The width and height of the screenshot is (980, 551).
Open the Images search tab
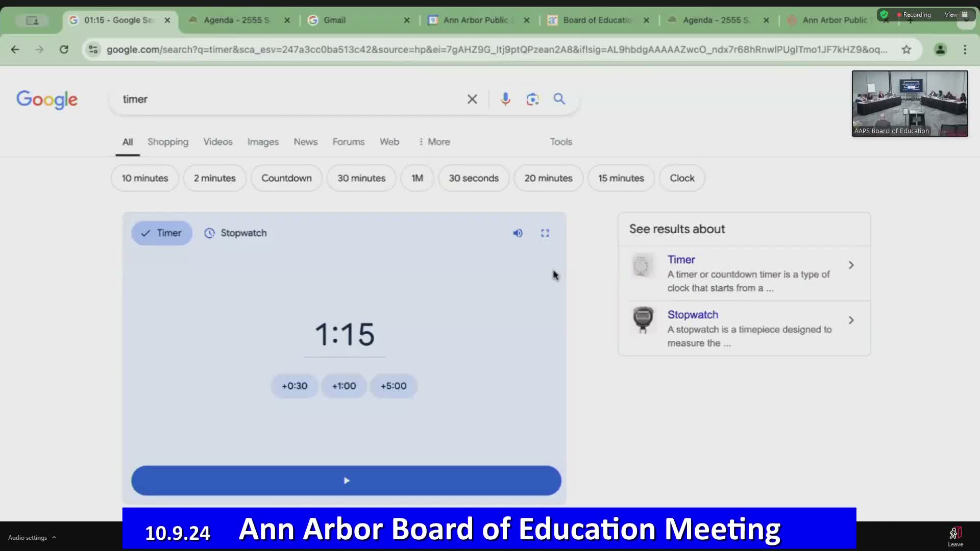263,142
